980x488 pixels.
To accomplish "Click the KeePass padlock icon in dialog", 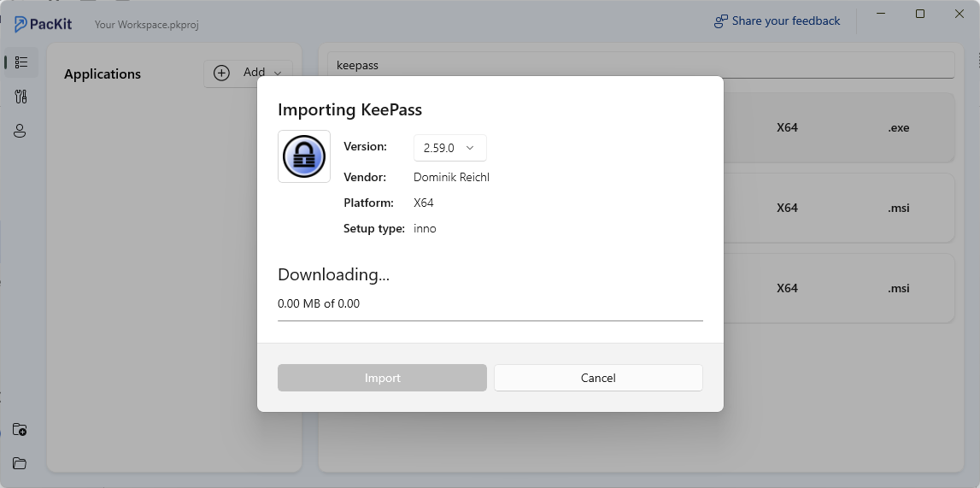I will click(x=304, y=156).
